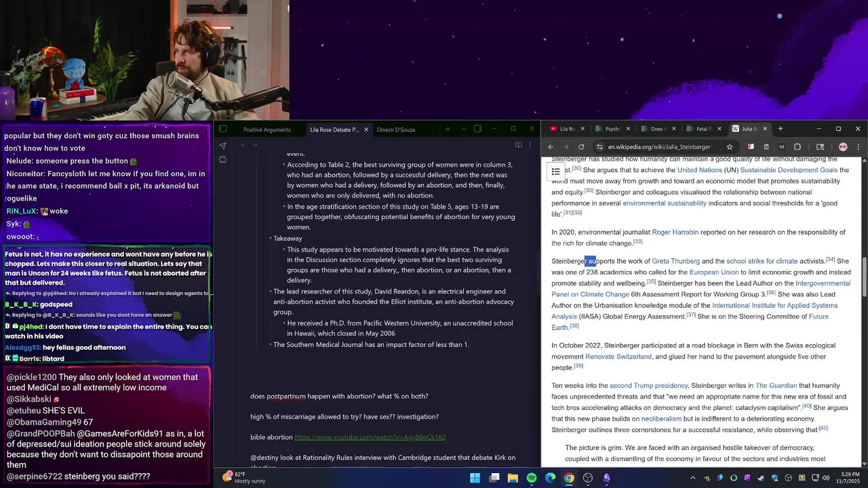The width and height of the screenshot is (868, 488).
Task: Switch to 'Does' browser tab
Action: pos(658,129)
